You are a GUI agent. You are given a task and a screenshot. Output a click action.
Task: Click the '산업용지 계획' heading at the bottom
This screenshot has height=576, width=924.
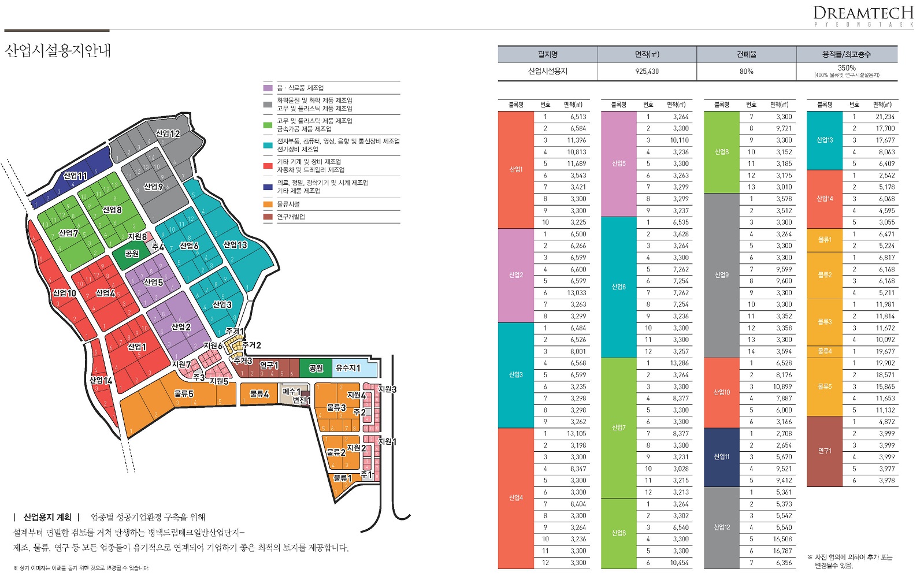(x=47, y=517)
